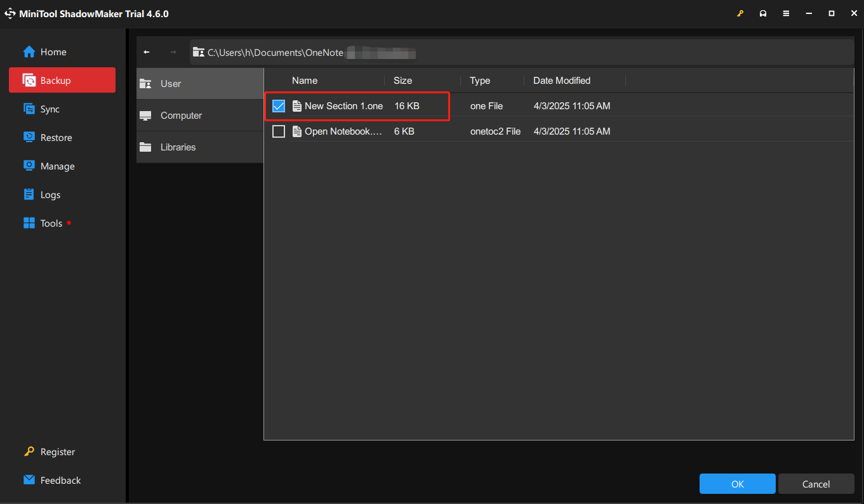Screen dimensions: 864x504
Task: Click OK to confirm selection
Action: click(x=737, y=484)
